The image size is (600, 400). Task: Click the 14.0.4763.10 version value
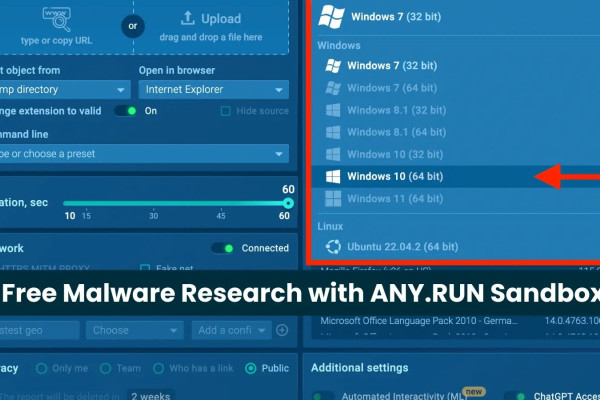(x=572, y=321)
